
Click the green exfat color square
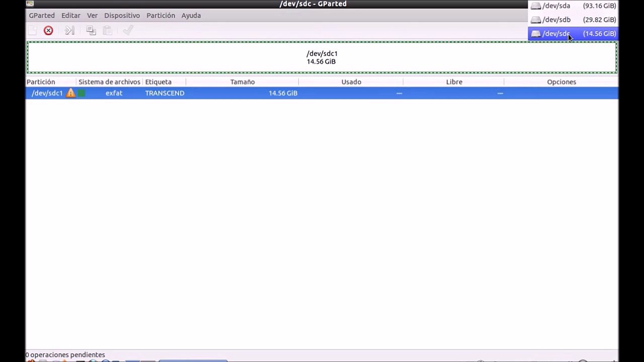pos(82,93)
